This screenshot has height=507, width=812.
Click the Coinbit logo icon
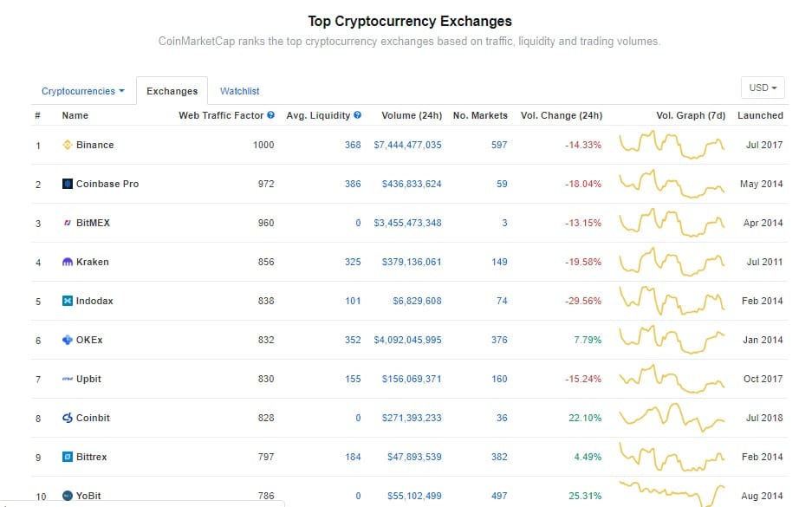point(68,418)
